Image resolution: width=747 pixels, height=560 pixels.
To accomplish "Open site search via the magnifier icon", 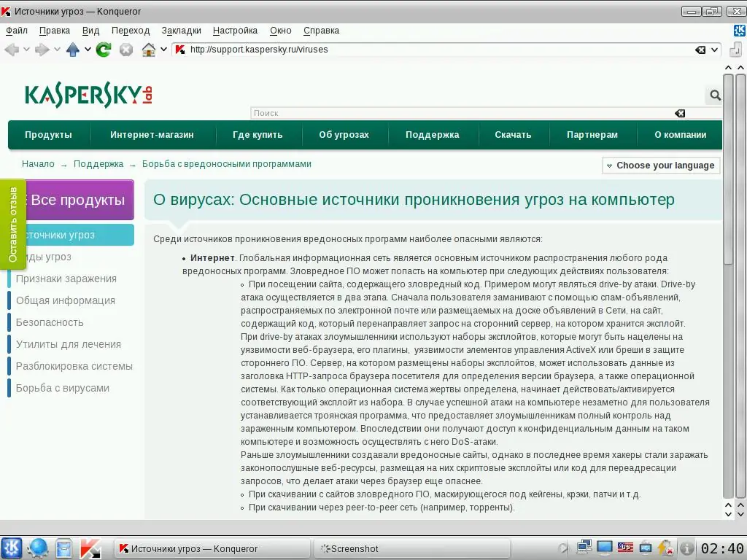I will click(715, 95).
